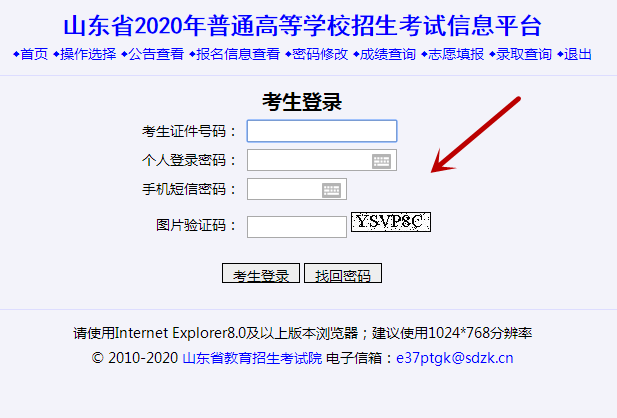The height and width of the screenshot is (418, 617).
Task: Open 录取查询 navigation item
Action: coord(524,54)
